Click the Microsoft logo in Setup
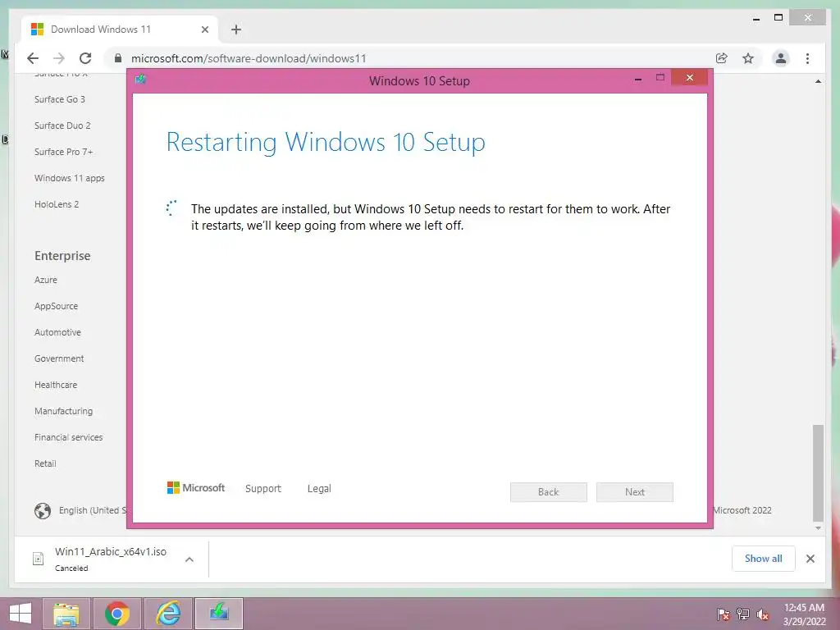This screenshot has width=840, height=630. pos(195,488)
